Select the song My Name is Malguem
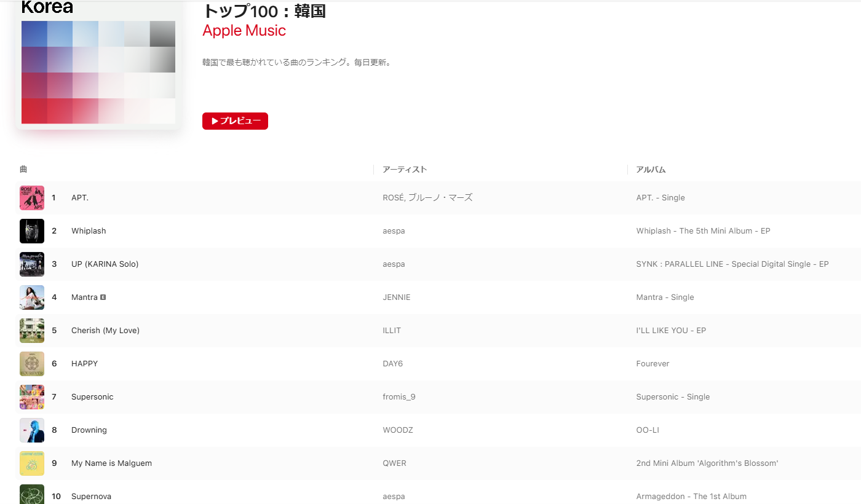Image resolution: width=861 pixels, height=504 pixels. point(111,463)
